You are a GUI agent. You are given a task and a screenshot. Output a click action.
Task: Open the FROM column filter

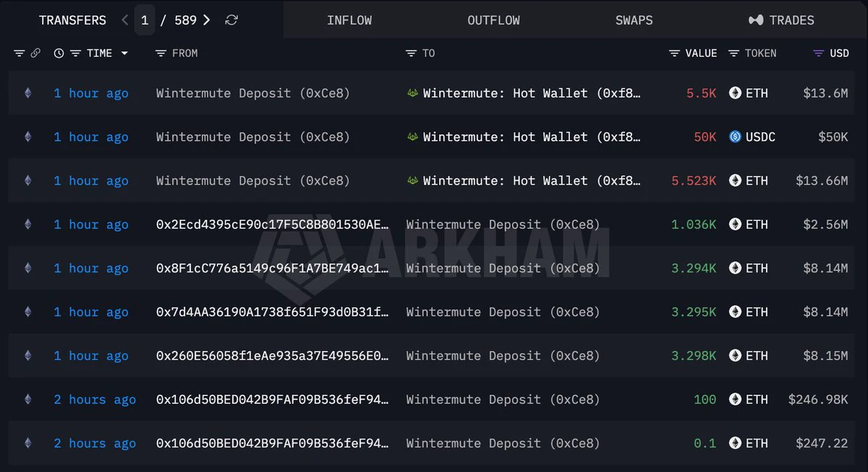coord(161,53)
